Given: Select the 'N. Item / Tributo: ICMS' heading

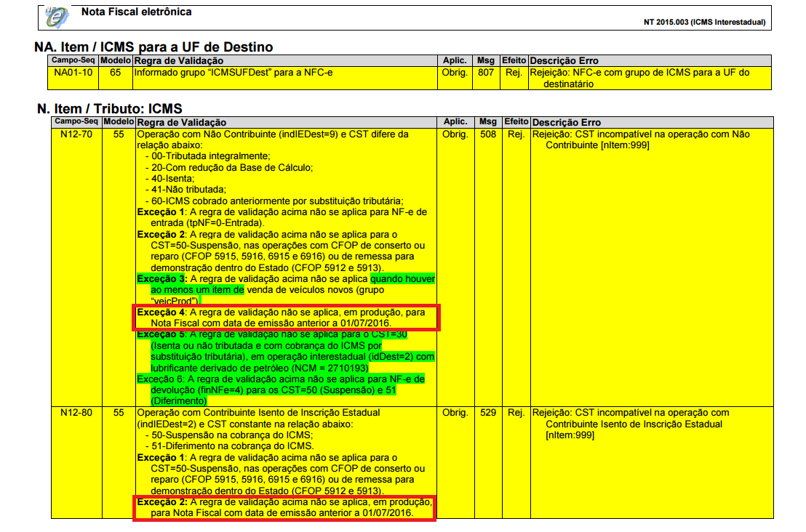Looking at the screenshot, I should point(109,109).
